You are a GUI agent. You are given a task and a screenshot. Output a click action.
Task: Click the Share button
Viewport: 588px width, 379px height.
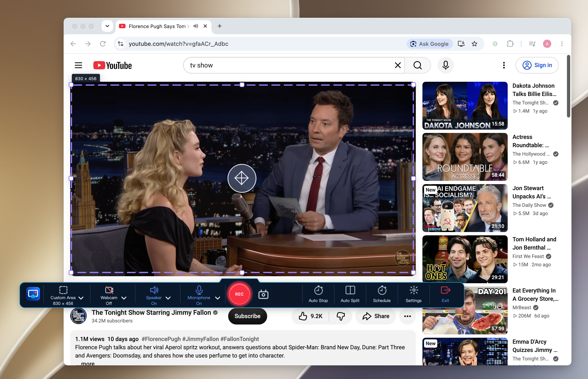(376, 316)
